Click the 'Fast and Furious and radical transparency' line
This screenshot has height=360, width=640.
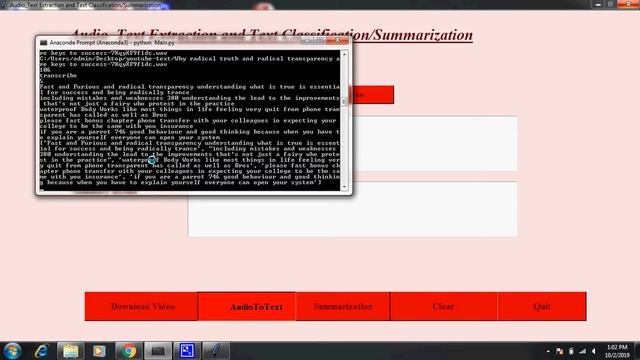tap(190, 87)
